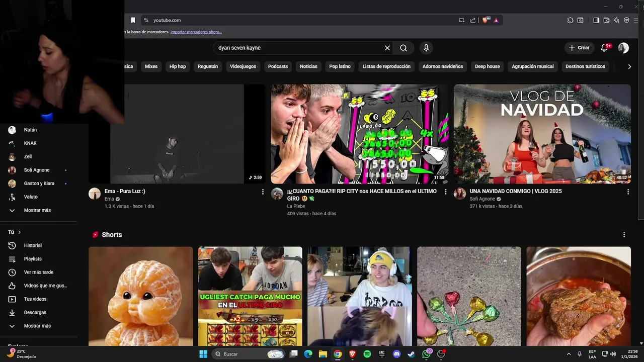Open Discord from the taskbar
The width and height of the screenshot is (644, 362).
click(x=397, y=354)
